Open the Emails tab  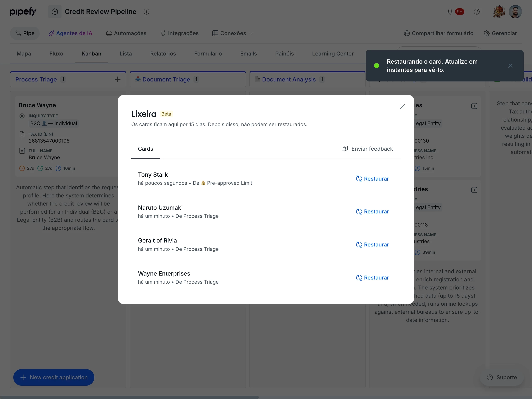pyautogui.click(x=249, y=54)
